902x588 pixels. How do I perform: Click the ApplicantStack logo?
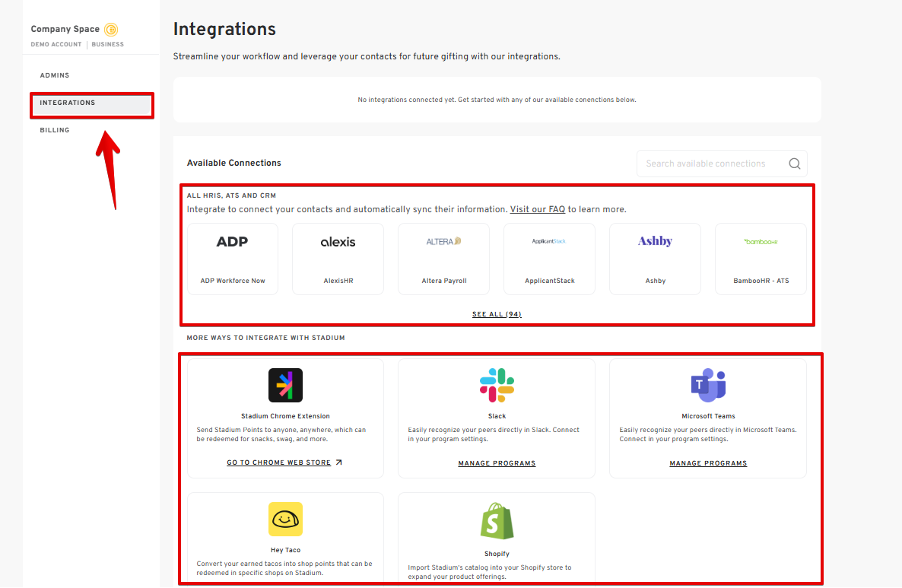point(549,242)
